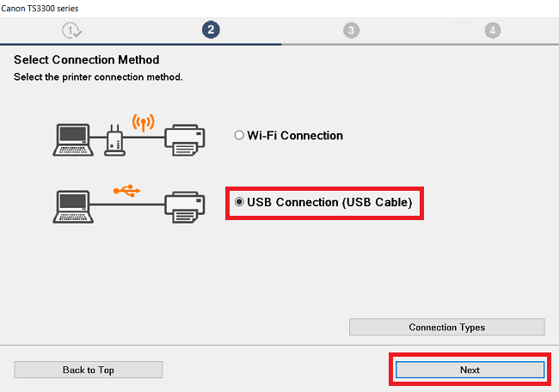Select the USB Connection radio button

pyautogui.click(x=239, y=202)
